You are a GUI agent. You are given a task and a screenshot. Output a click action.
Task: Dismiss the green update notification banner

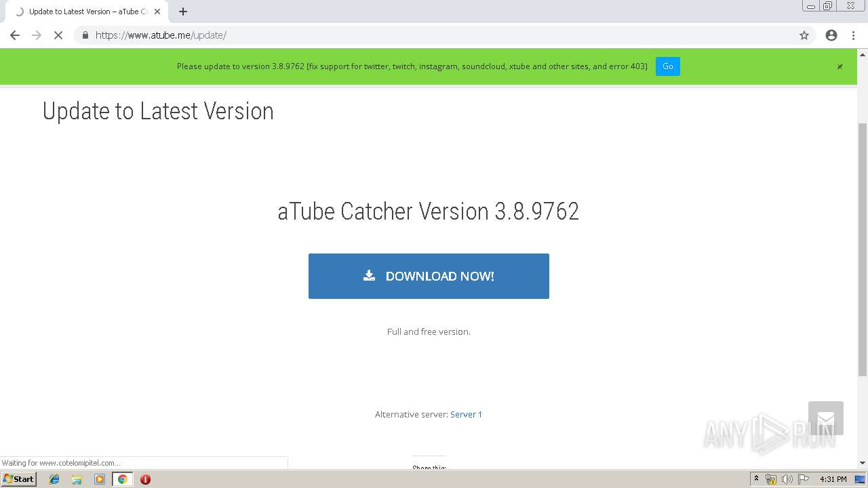pyautogui.click(x=840, y=66)
